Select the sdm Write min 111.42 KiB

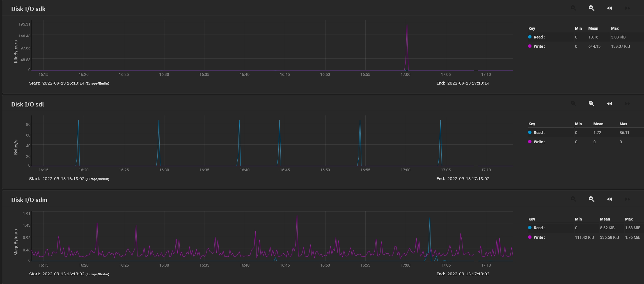pos(585,237)
